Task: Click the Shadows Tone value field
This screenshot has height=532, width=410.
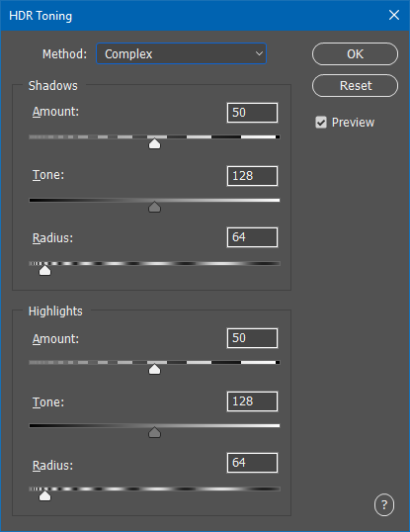Action: [252, 176]
